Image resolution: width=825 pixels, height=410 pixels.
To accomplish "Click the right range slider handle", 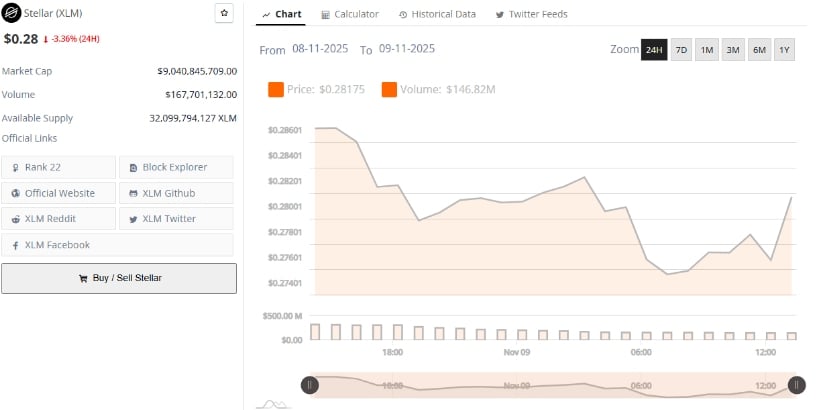I will 797,385.
